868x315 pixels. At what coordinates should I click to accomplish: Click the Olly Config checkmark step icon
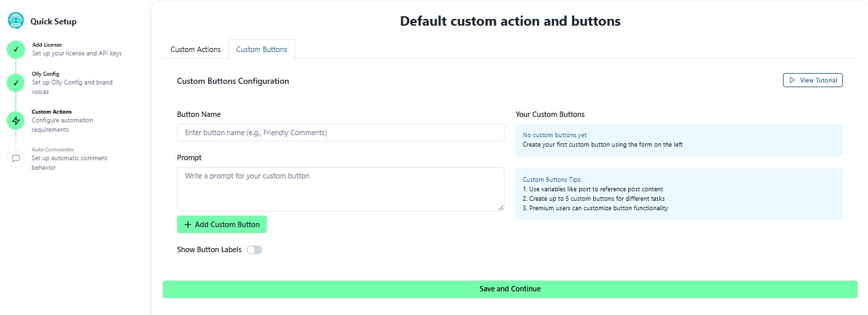point(16,82)
